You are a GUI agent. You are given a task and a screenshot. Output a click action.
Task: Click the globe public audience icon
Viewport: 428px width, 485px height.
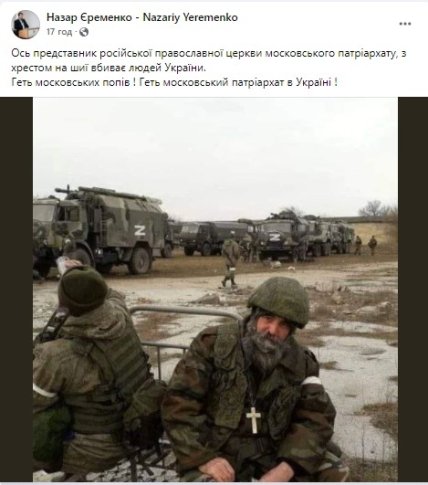coord(84,32)
